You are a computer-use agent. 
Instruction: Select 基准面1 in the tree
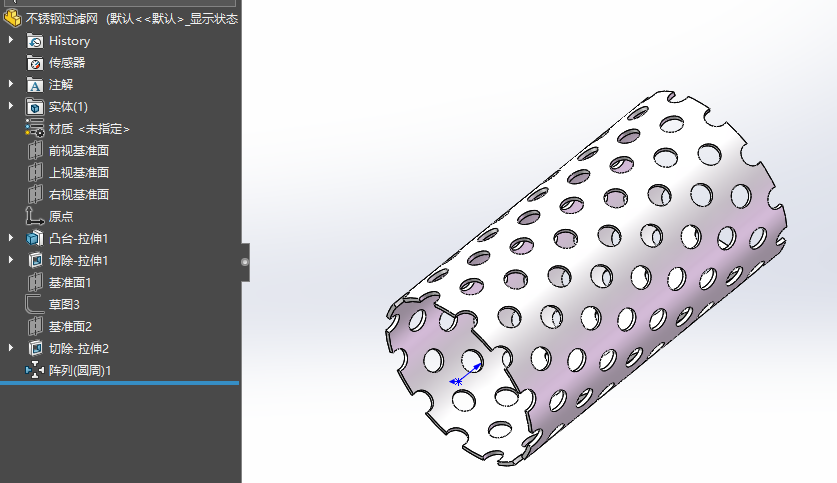(70, 282)
